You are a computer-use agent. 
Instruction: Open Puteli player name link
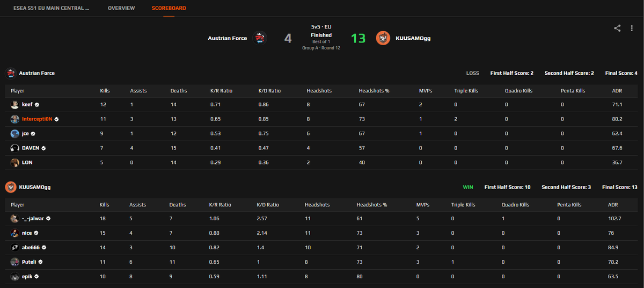coord(29,262)
